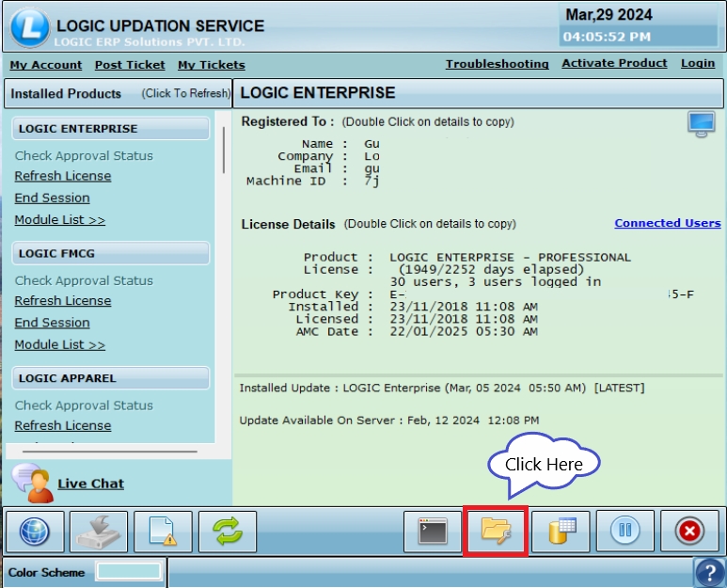Click the database table icon
Image resolution: width=727 pixels, height=588 pixels.
coord(561,532)
